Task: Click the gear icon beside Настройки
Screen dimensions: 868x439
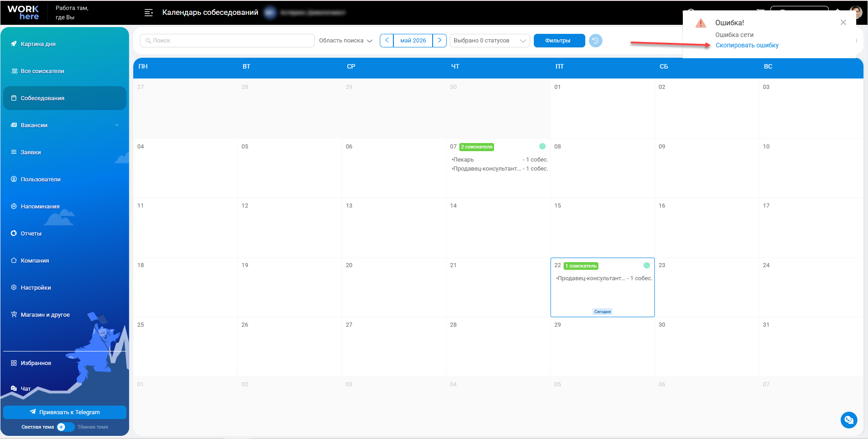Action: [14, 287]
